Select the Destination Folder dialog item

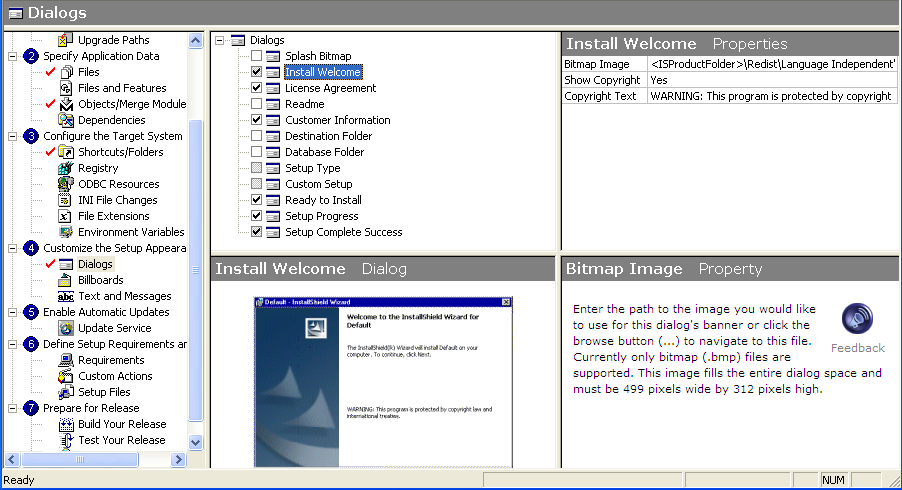(x=328, y=136)
